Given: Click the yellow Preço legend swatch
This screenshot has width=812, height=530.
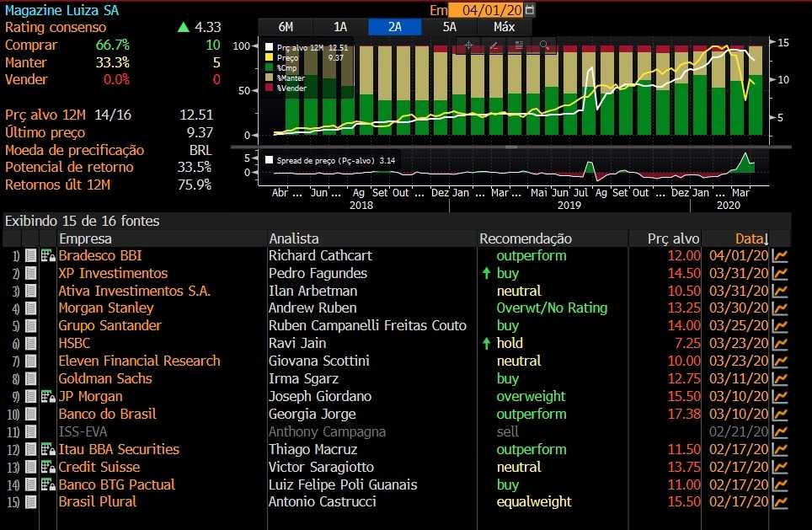Looking at the screenshot, I should (x=269, y=57).
